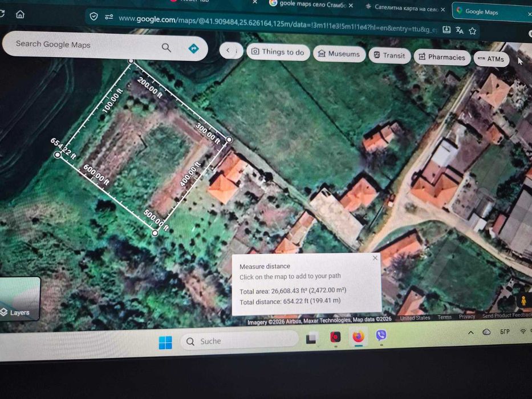Image resolution: width=532 pixels, height=399 pixels.
Task: Click the '200.00 ft' distance label
Action: [x=150, y=88]
